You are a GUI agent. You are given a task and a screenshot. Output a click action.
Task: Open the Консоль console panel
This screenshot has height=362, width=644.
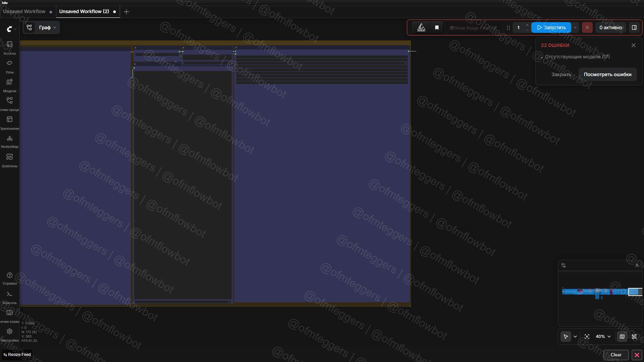click(x=9, y=297)
